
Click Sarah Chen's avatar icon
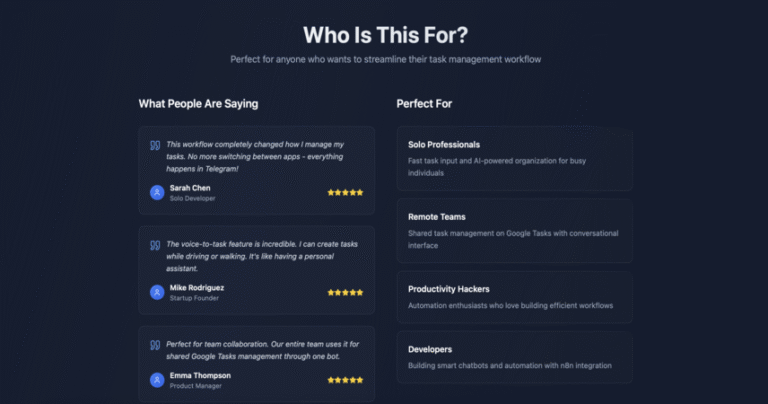[x=157, y=192]
